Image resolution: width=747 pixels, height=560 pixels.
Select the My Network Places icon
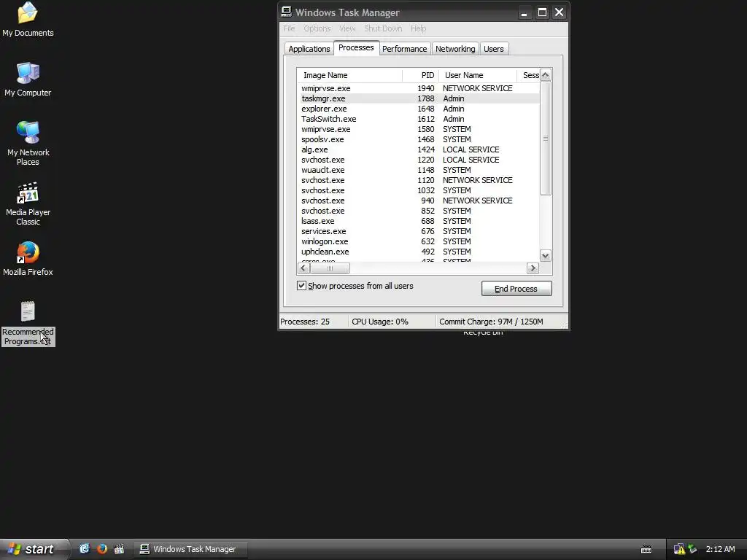click(28, 143)
